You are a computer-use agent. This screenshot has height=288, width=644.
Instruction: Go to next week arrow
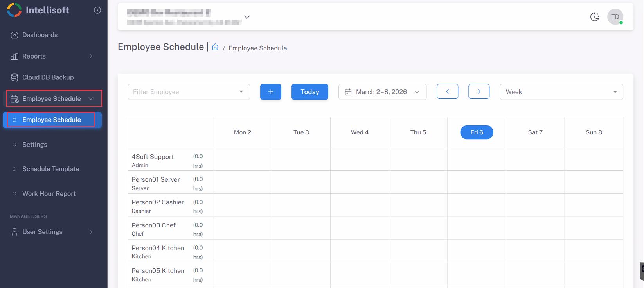click(x=479, y=91)
